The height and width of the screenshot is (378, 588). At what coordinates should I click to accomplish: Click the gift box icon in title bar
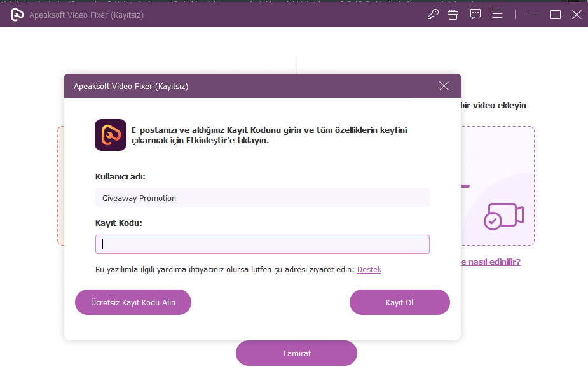[453, 15]
